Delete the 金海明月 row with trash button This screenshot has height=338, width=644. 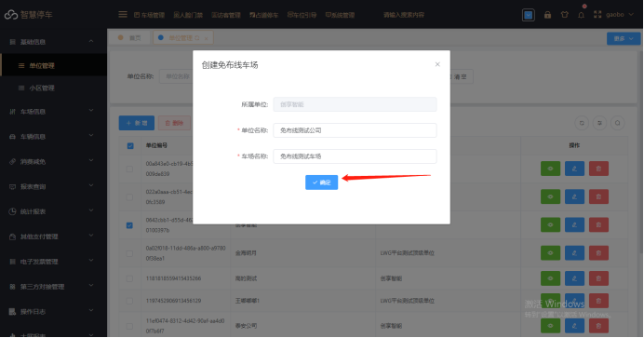pyautogui.click(x=598, y=253)
